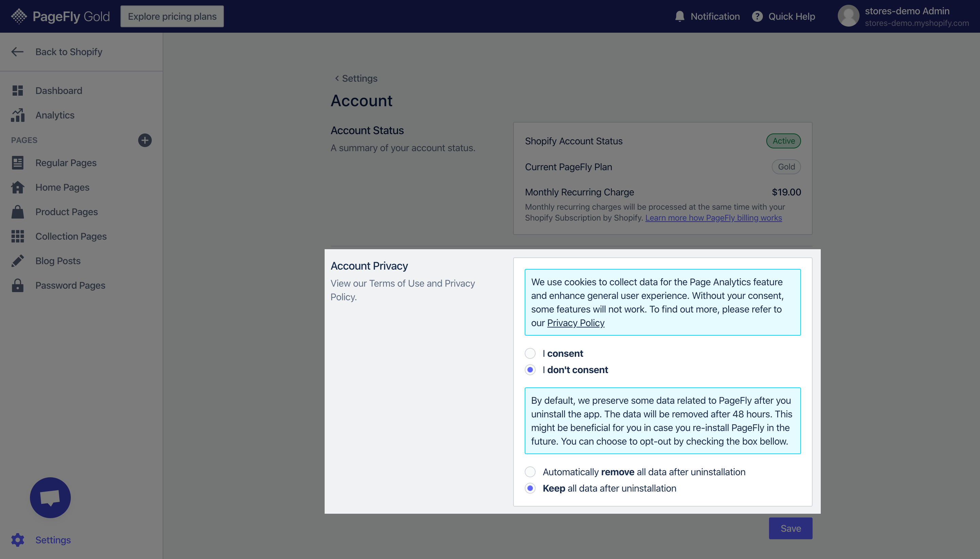
Task: Click the Account Privacy section heading
Action: click(x=369, y=266)
